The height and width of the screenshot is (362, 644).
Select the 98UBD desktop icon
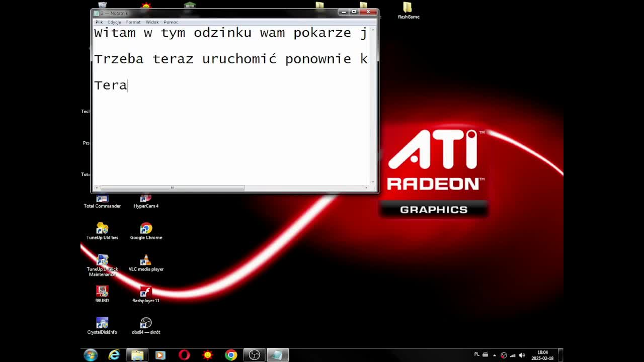click(x=102, y=294)
